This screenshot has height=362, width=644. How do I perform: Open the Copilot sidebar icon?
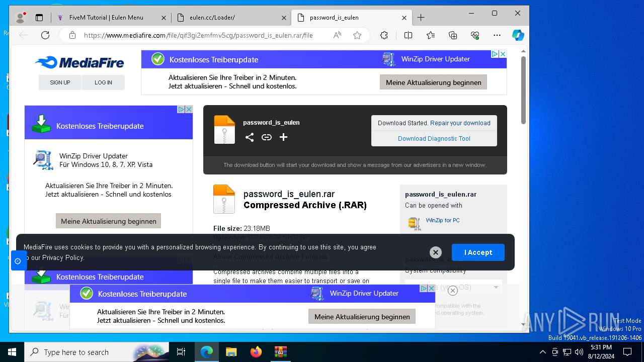tap(518, 35)
